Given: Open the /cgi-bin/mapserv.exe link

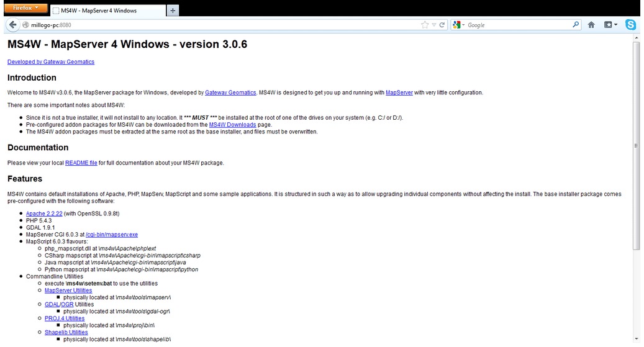Looking at the screenshot, I should [112, 235].
